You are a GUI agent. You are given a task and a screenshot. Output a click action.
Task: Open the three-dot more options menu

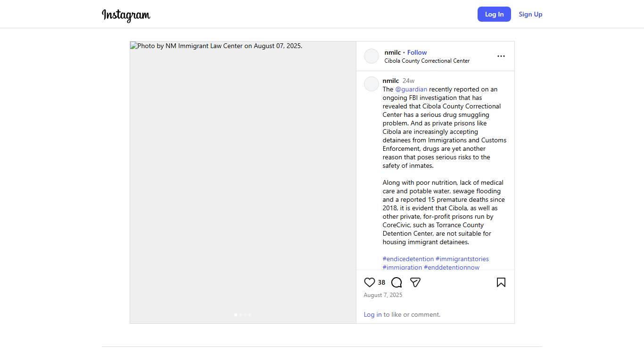501,56
